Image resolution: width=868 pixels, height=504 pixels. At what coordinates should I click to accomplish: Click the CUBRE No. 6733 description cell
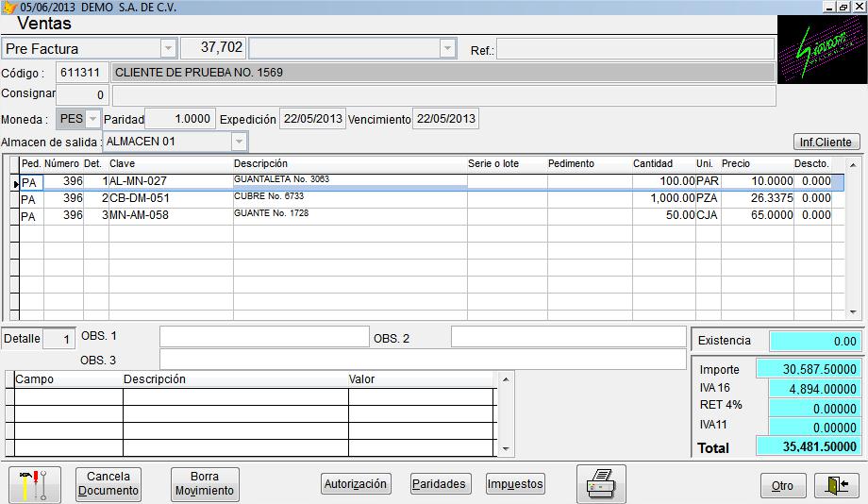350,198
